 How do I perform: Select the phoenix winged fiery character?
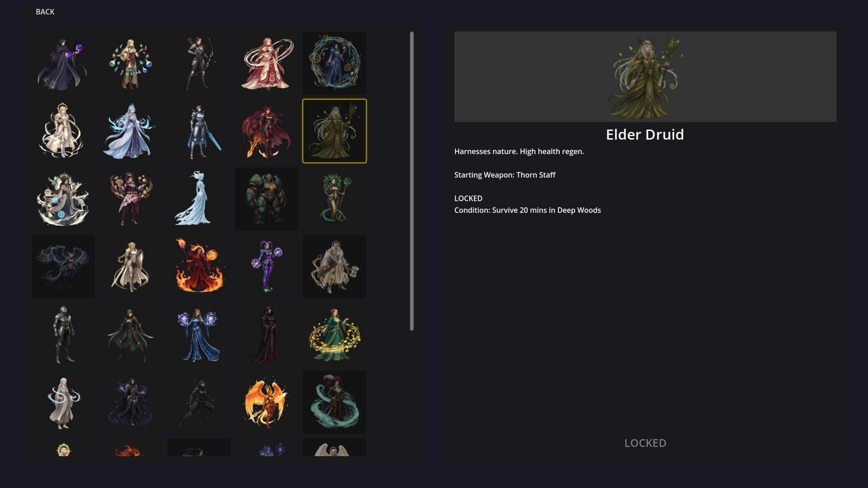[x=267, y=402]
